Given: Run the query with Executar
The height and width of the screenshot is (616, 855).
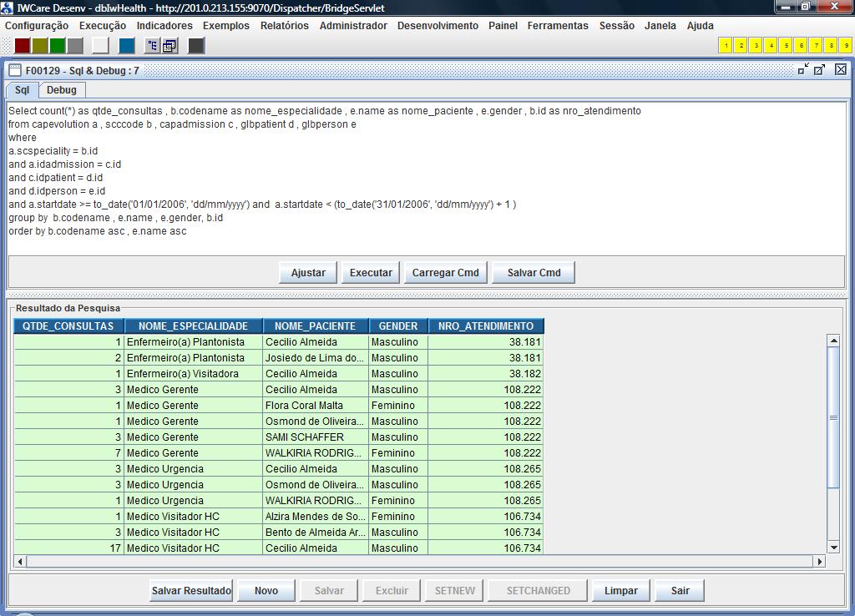Looking at the screenshot, I should (371, 273).
